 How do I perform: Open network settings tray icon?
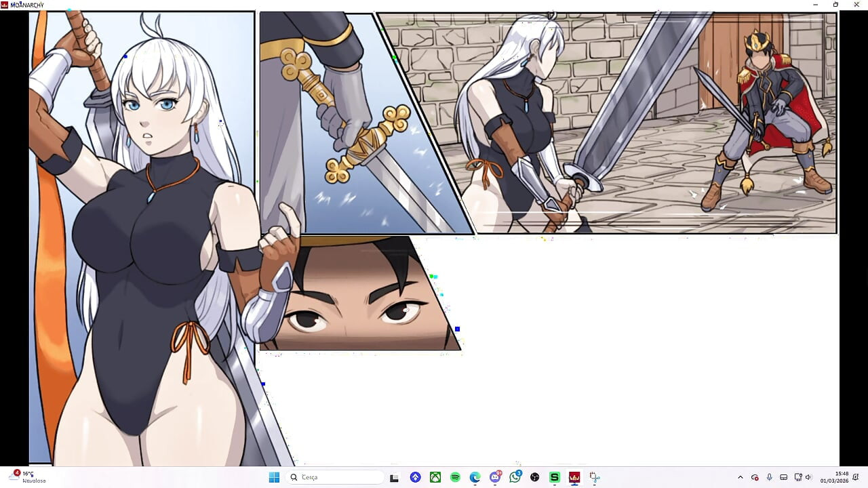tap(797, 477)
